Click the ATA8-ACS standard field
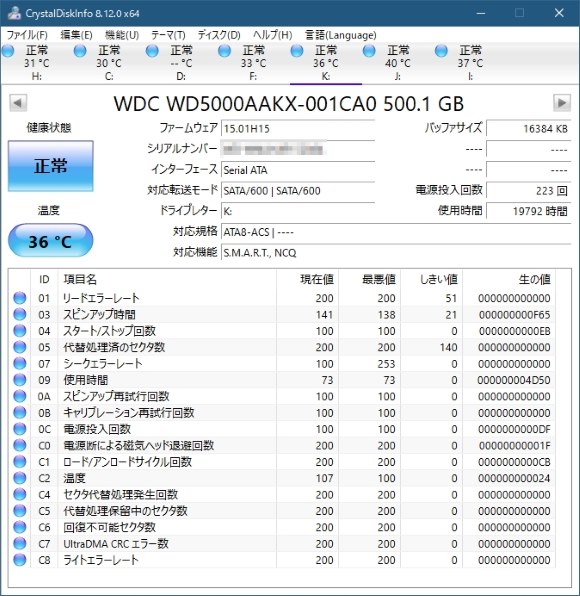Image resolution: width=580 pixels, height=596 pixels. pos(396,232)
